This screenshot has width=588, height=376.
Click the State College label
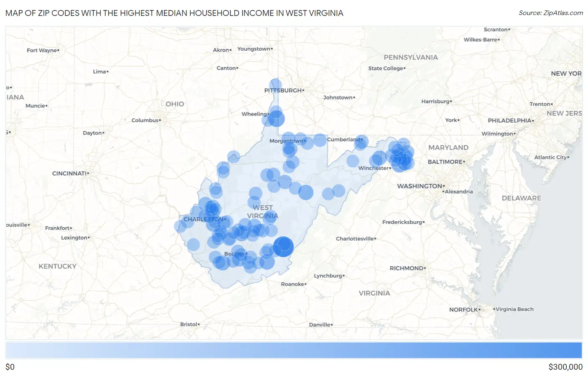pyautogui.click(x=386, y=69)
